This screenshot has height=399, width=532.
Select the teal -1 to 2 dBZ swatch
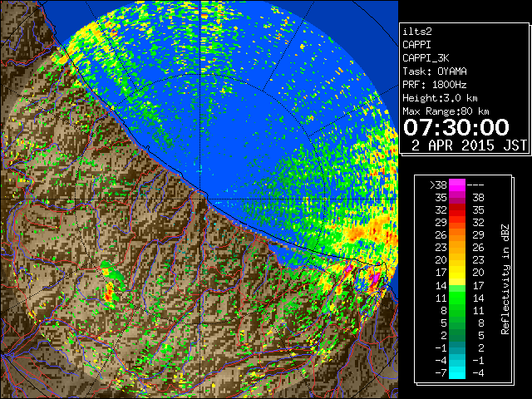pyautogui.click(x=457, y=347)
